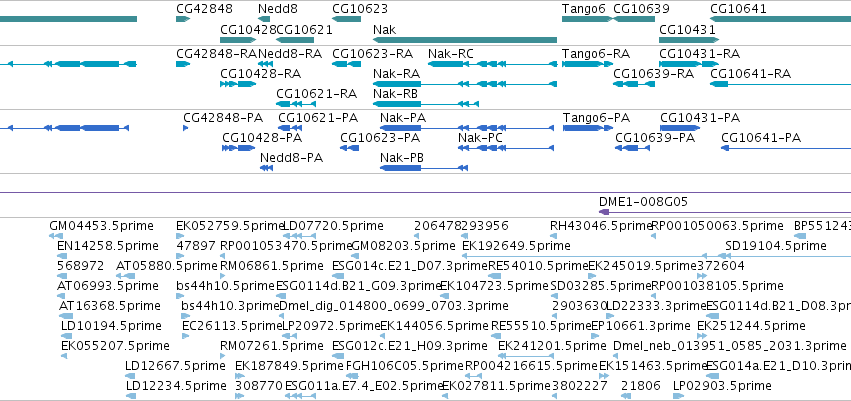Viewport: 851px width, 401px height.
Task: Open transcript CG10621-RA
Action: click(295, 104)
